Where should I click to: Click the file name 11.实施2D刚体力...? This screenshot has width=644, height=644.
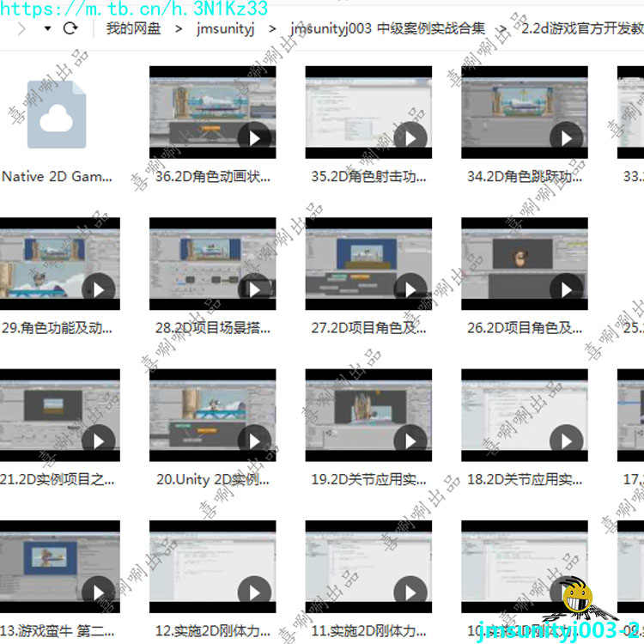point(368,631)
